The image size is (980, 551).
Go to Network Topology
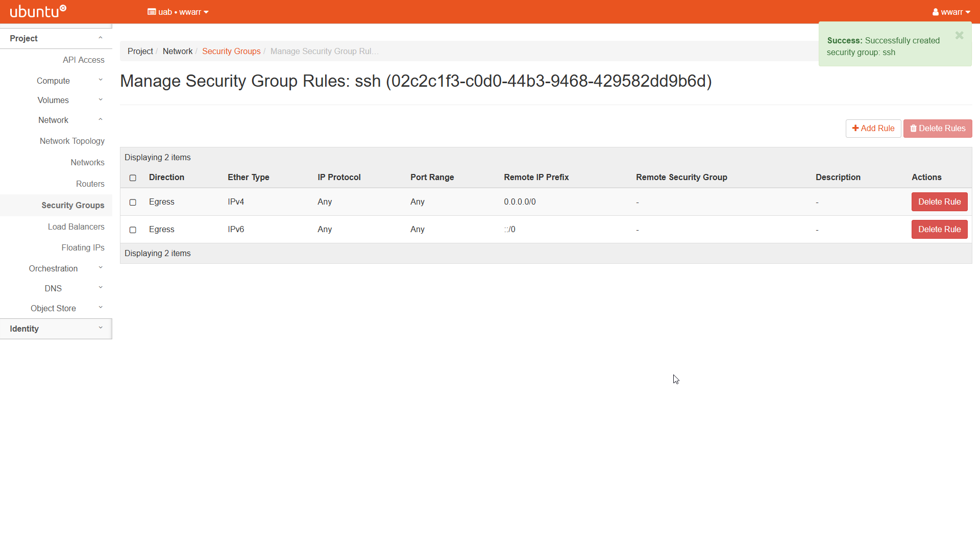72,141
